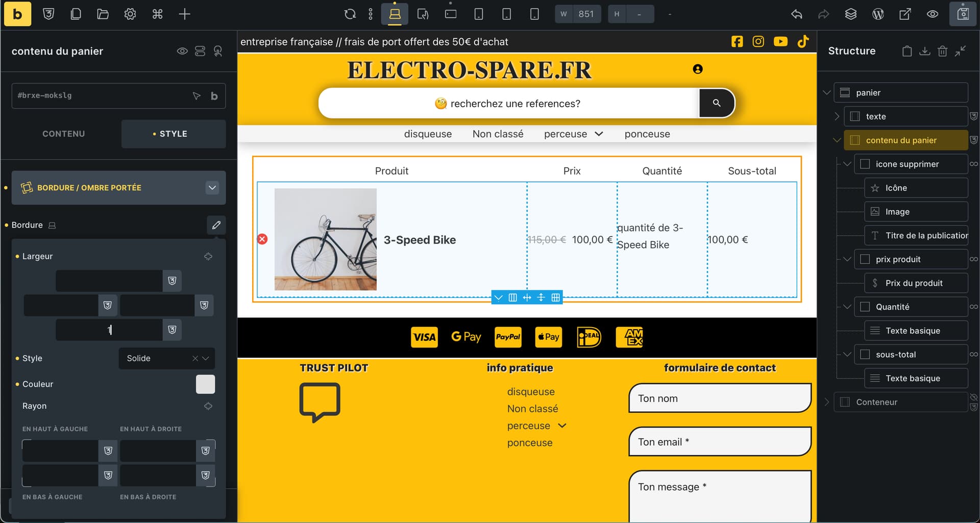Image resolution: width=980 pixels, height=523 pixels.
Task: Collapse the Bordure / Ombre portée section
Action: click(x=212, y=188)
